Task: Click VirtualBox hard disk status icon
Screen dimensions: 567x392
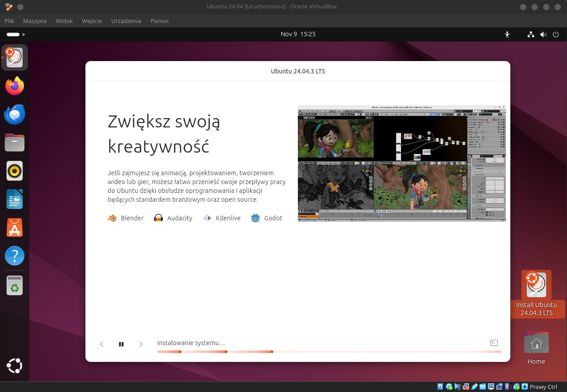Action: (440, 387)
